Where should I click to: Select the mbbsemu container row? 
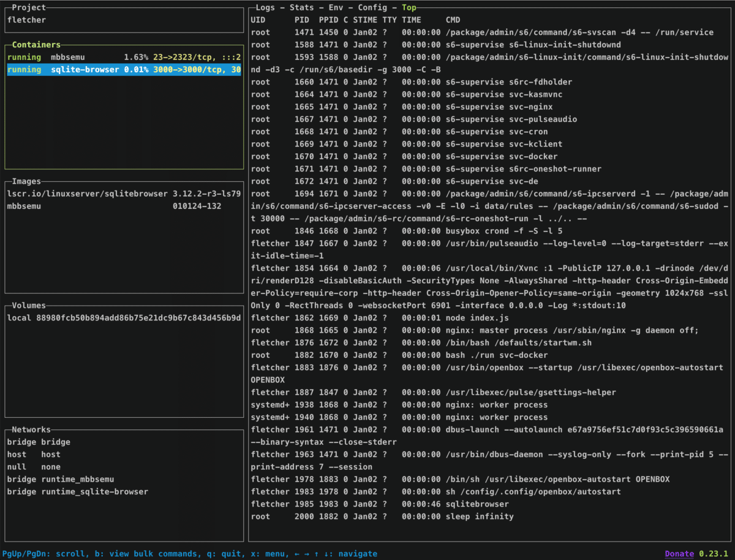click(x=124, y=57)
